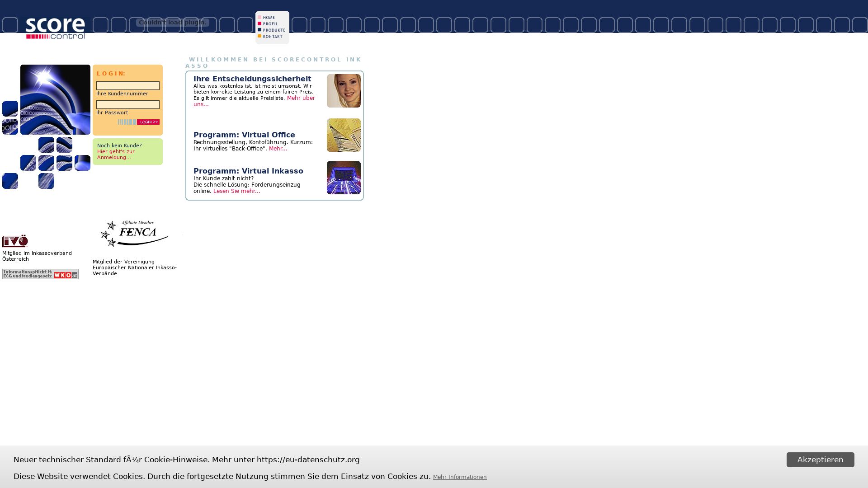
Task: Click 'Noch kein Kunde?' text
Action: click(x=119, y=146)
